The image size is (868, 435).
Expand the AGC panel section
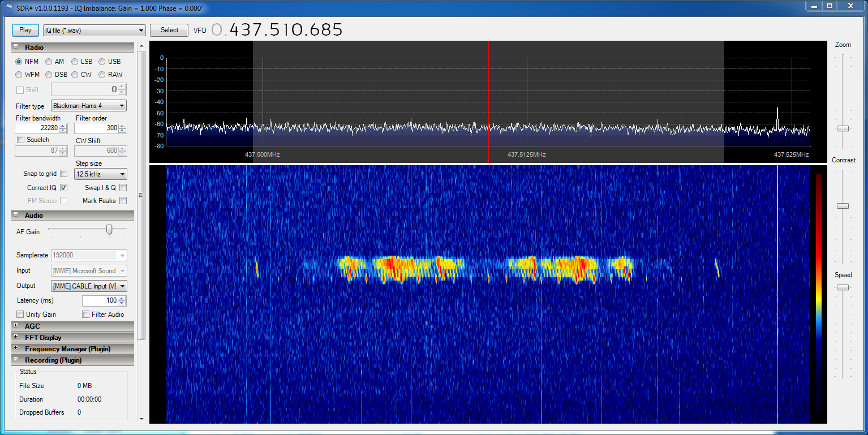(x=16, y=326)
